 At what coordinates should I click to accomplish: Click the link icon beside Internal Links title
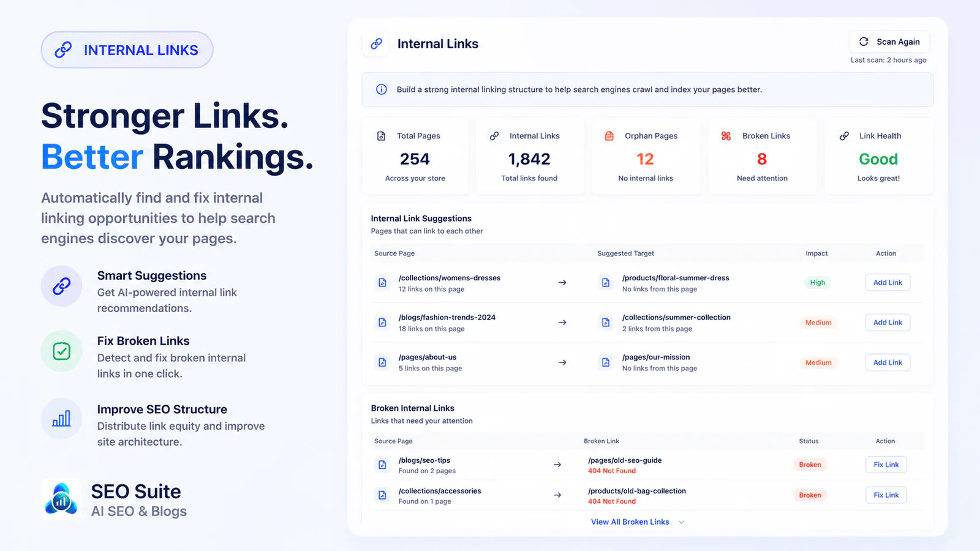pyautogui.click(x=376, y=43)
